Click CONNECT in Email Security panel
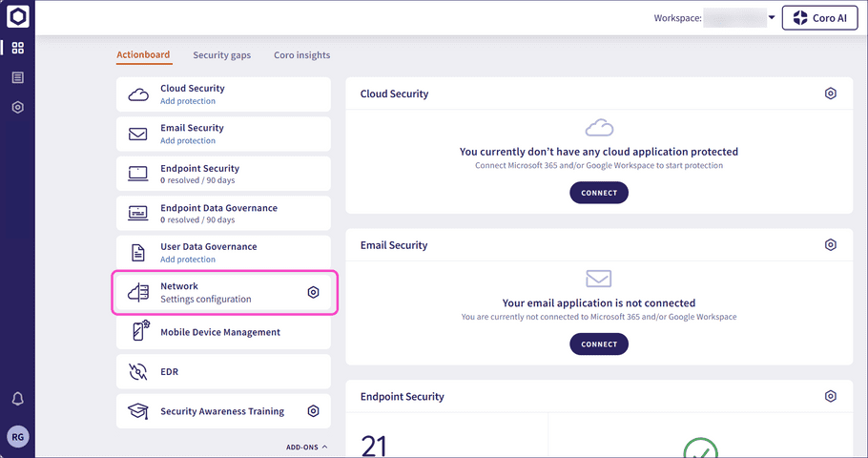Viewport: 868px width, 458px height. point(599,343)
